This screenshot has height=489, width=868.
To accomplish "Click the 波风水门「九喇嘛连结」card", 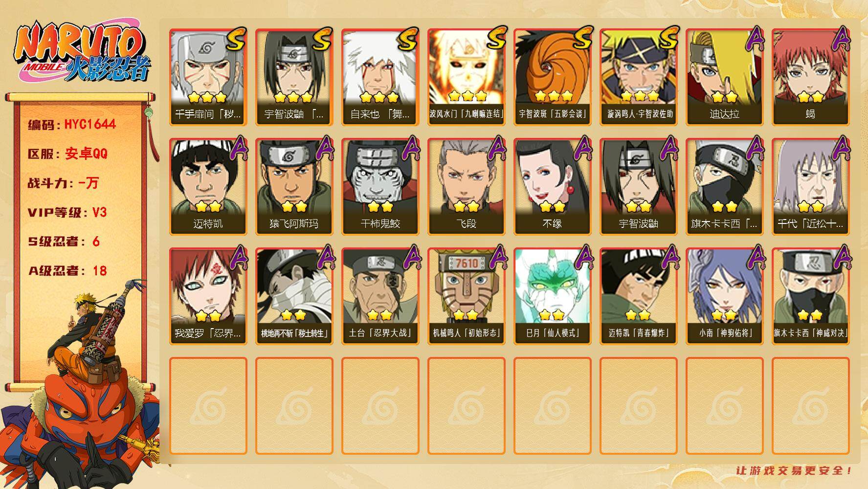I will click(466, 77).
